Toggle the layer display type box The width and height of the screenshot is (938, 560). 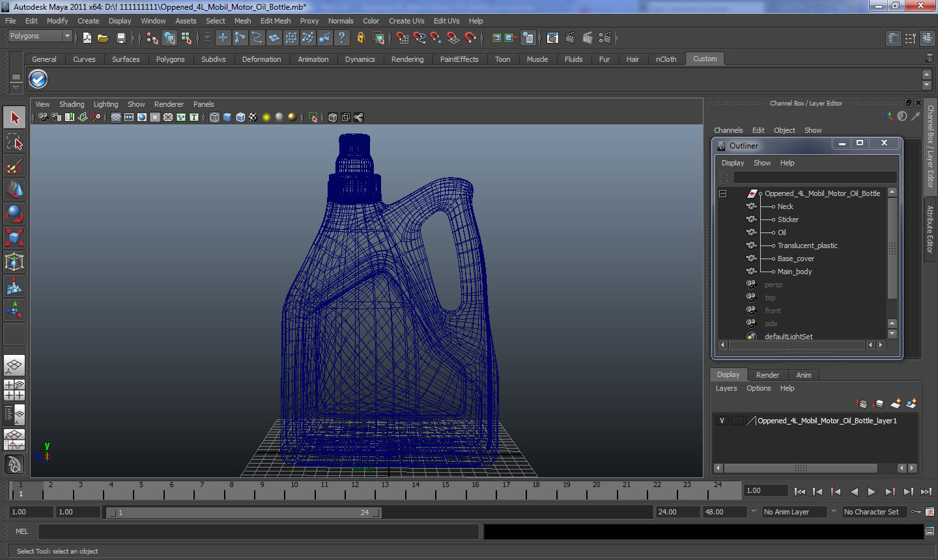(x=737, y=421)
